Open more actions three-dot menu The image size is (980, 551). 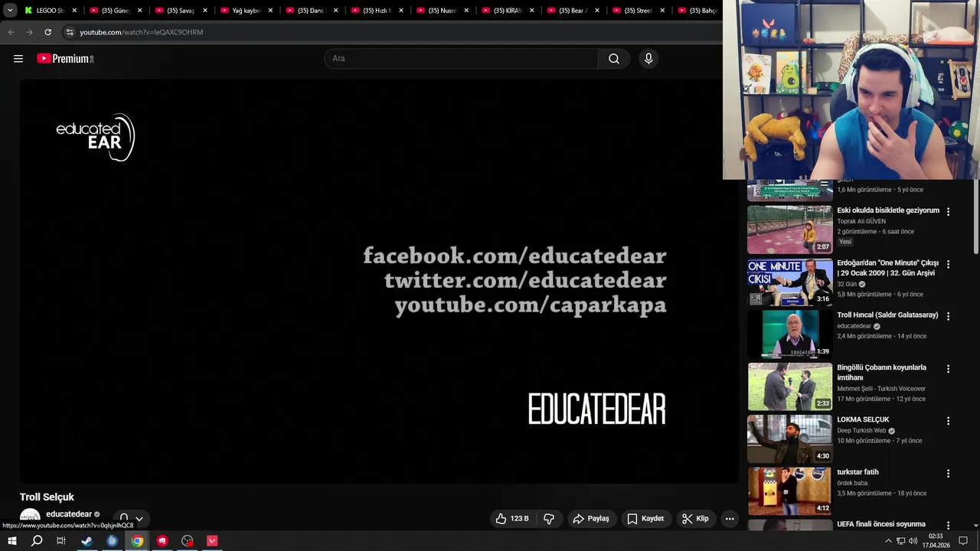[x=730, y=519]
